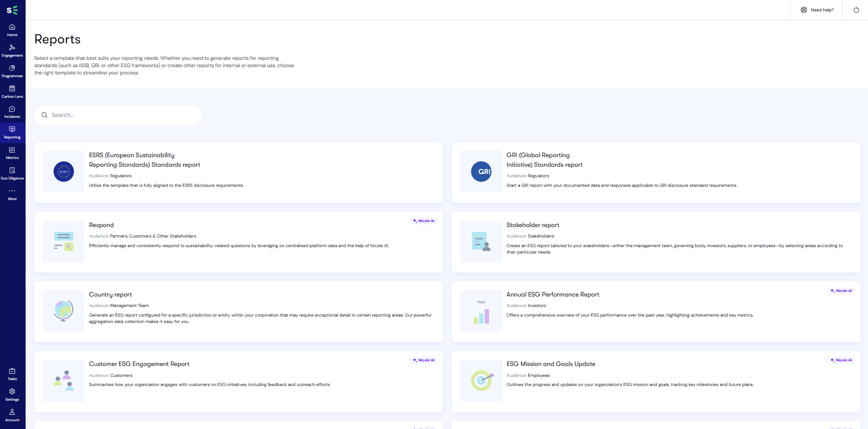This screenshot has height=429, width=868.
Task: View the Incidents section
Action: (x=12, y=111)
